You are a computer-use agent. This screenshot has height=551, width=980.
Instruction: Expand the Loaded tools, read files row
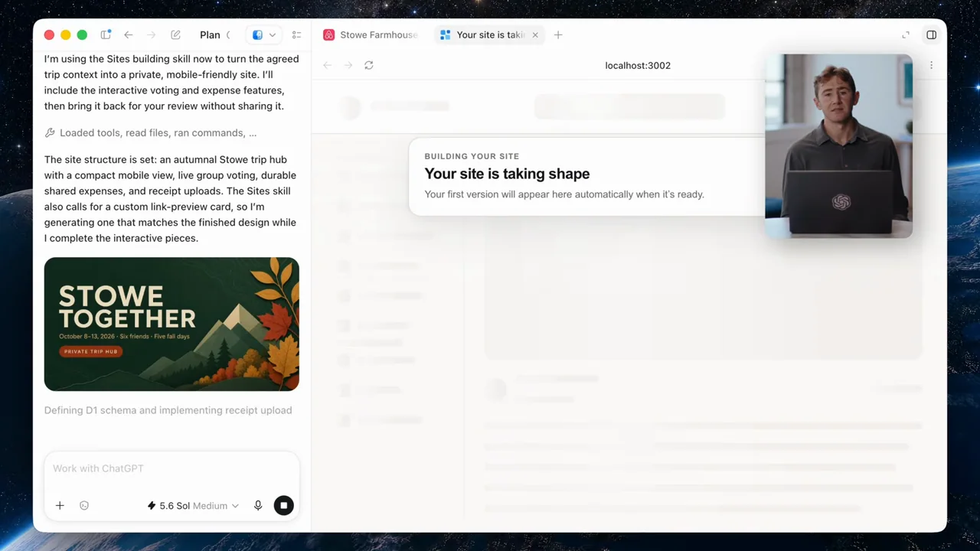(x=151, y=132)
